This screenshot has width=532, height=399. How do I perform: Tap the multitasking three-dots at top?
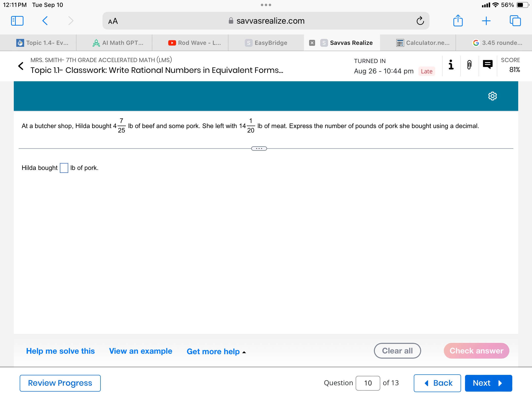click(x=266, y=5)
